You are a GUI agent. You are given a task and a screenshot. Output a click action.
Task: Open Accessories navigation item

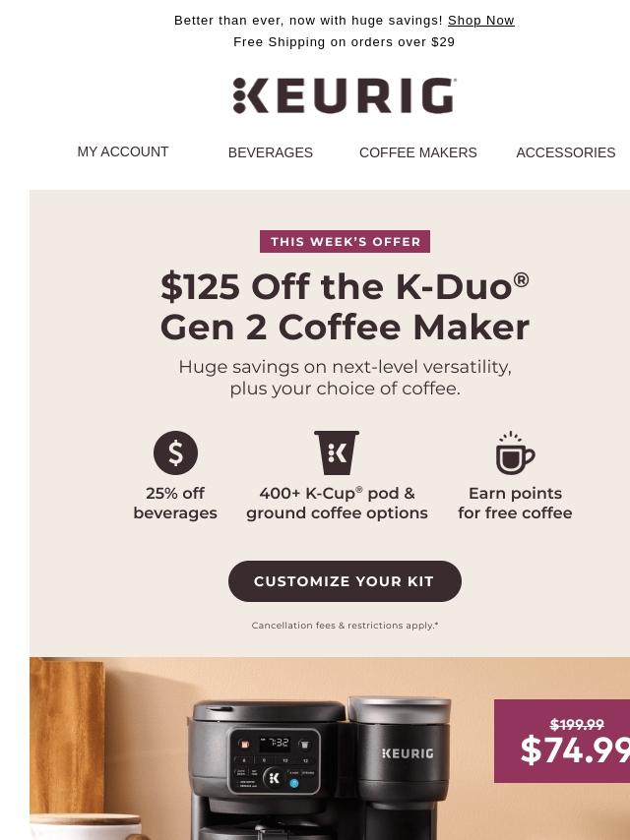(566, 152)
